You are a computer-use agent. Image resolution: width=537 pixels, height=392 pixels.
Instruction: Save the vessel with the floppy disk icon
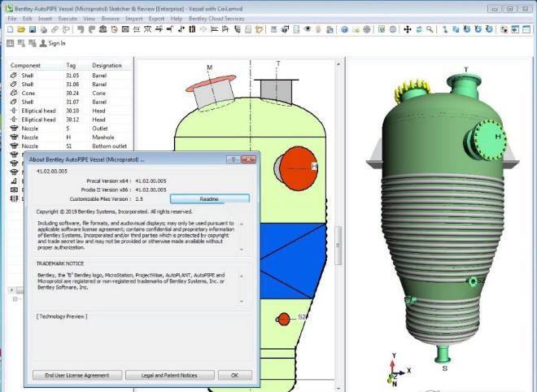pyautogui.click(x=33, y=29)
